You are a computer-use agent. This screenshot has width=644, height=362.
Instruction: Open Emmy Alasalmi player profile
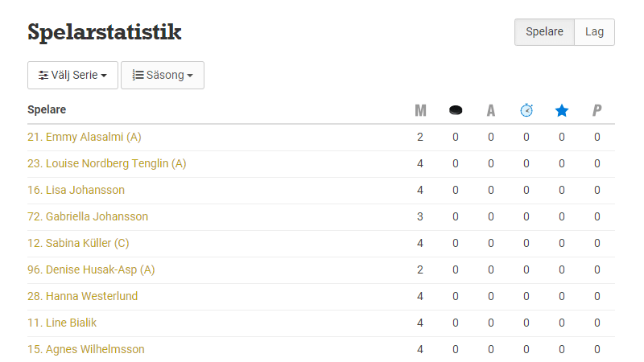pos(85,137)
